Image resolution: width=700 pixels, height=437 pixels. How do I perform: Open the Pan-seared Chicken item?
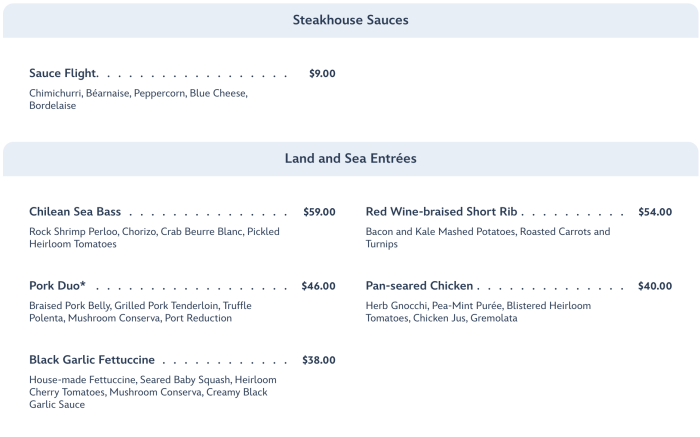[419, 286]
